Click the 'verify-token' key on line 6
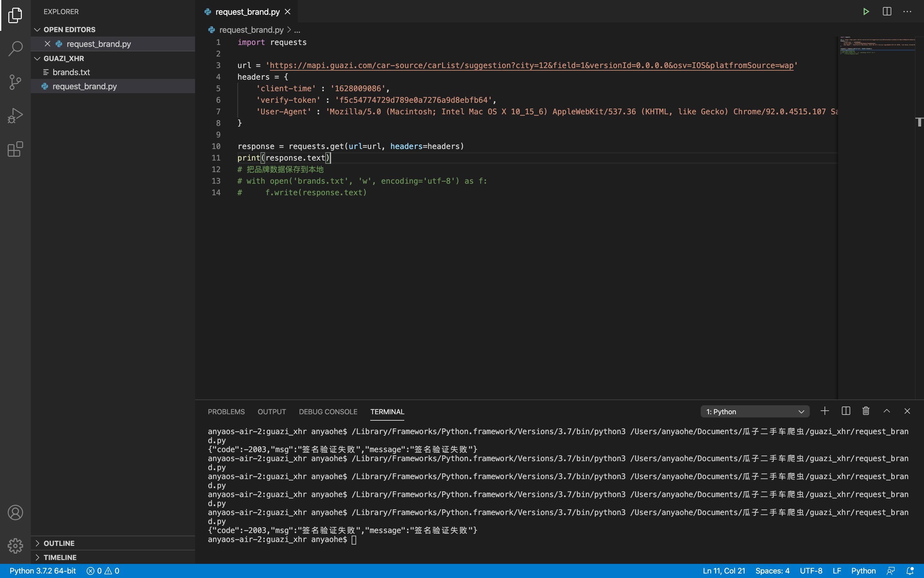924x578 pixels. (288, 100)
